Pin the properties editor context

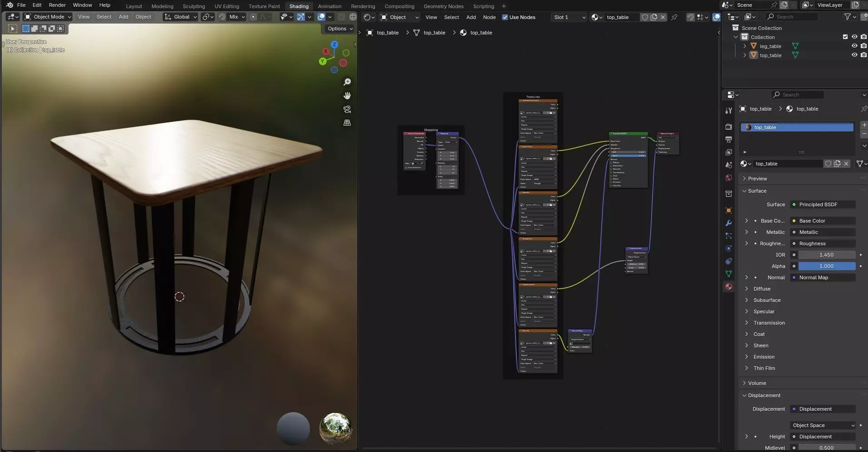(863, 109)
